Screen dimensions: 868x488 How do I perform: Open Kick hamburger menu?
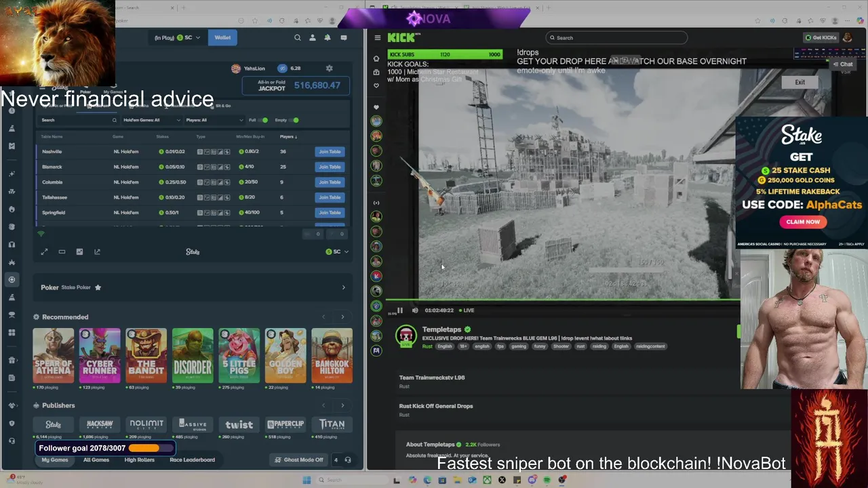(x=377, y=38)
